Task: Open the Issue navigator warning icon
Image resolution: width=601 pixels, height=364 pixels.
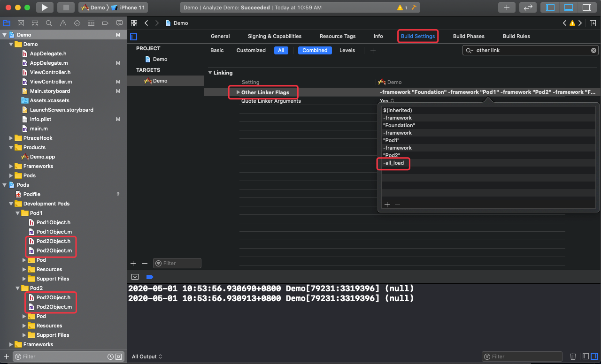Action: click(x=63, y=23)
